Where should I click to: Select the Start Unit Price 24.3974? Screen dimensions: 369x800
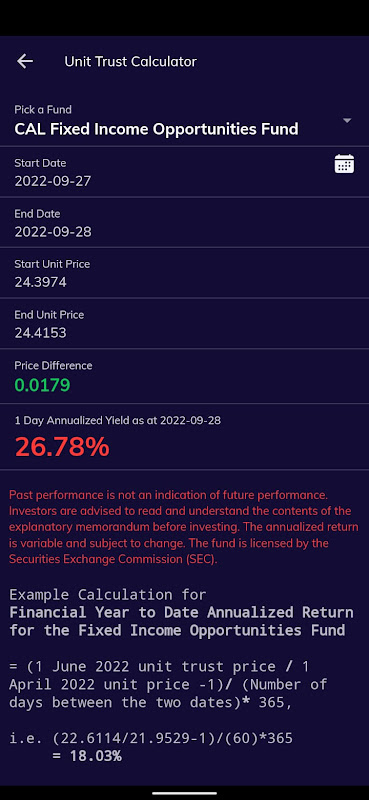click(40, 282)
